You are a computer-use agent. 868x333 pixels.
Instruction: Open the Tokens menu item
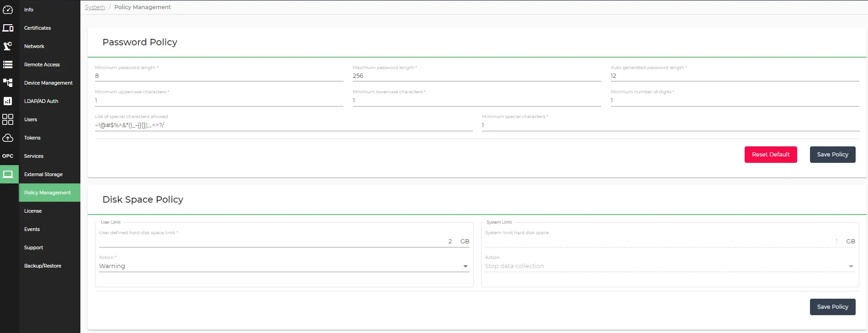click(50, 138)
